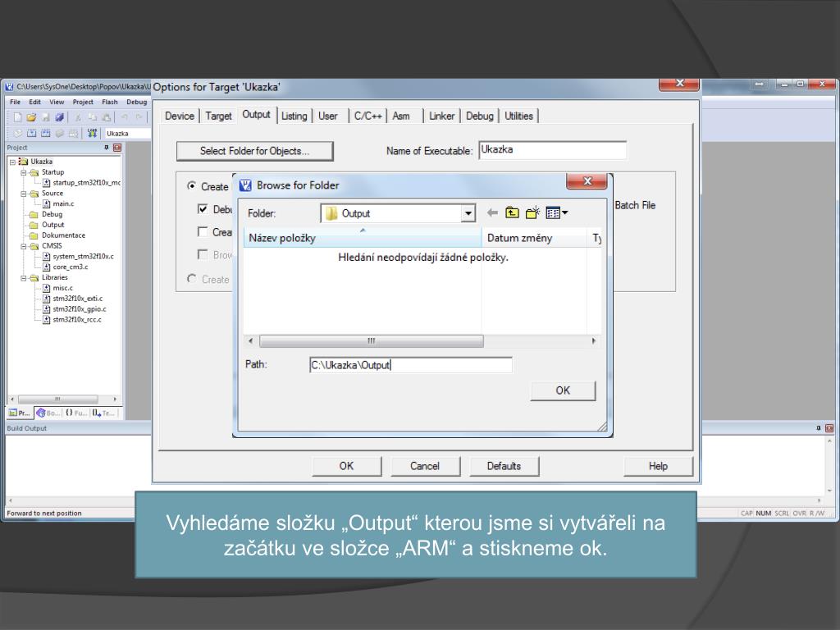Click the Rebuild all toolbar icon
The width and height of the screenshot is (840, 630).
[46, 133]
